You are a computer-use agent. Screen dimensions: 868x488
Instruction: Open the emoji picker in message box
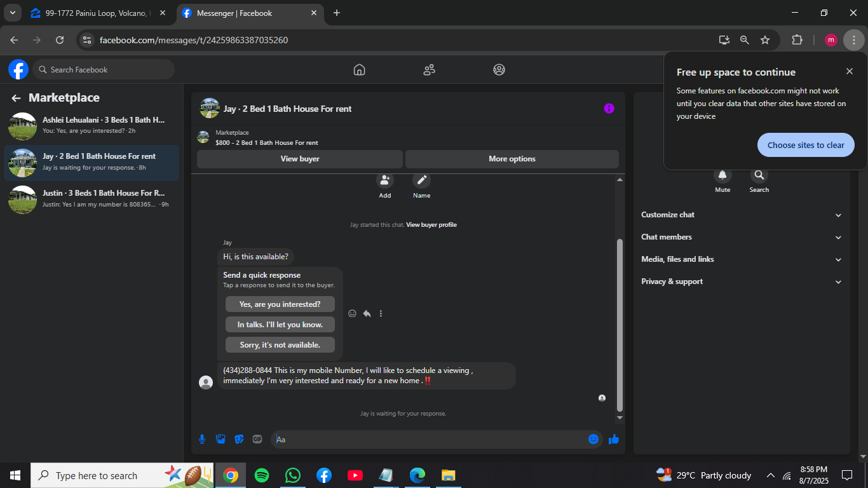coord(593,439)
